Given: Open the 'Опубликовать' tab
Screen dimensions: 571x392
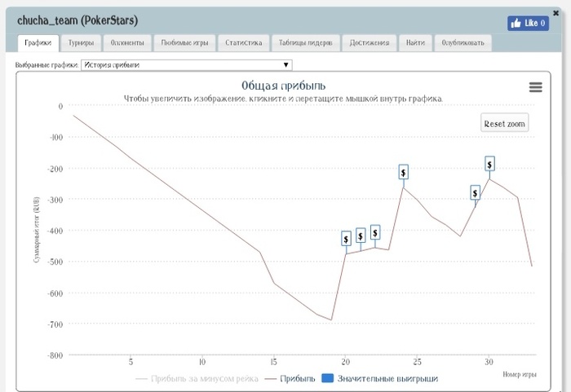Looking at the screenshot, I should tap(463, 43).
